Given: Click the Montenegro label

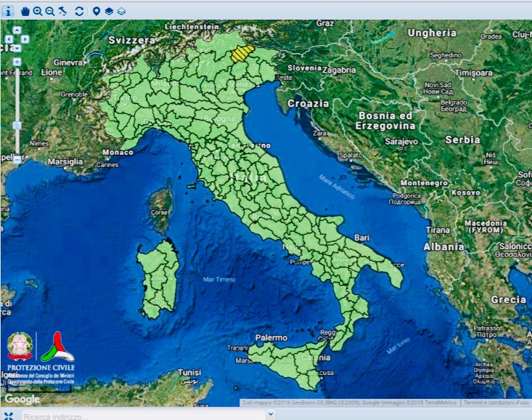Looking at the screenshot, I should point(424,183).
